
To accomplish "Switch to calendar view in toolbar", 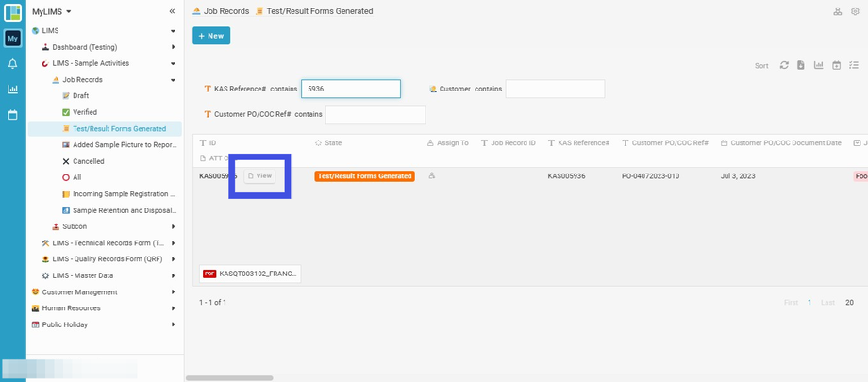I will [x=836, y=65].
